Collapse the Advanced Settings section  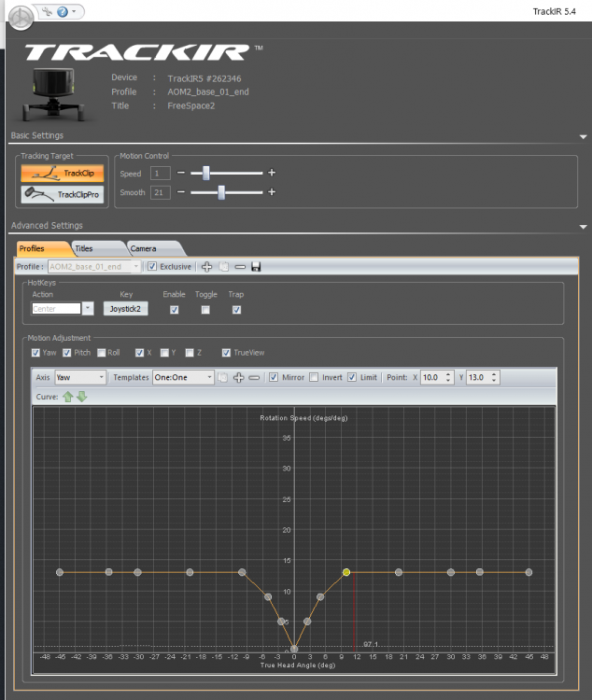click(583, 227)
